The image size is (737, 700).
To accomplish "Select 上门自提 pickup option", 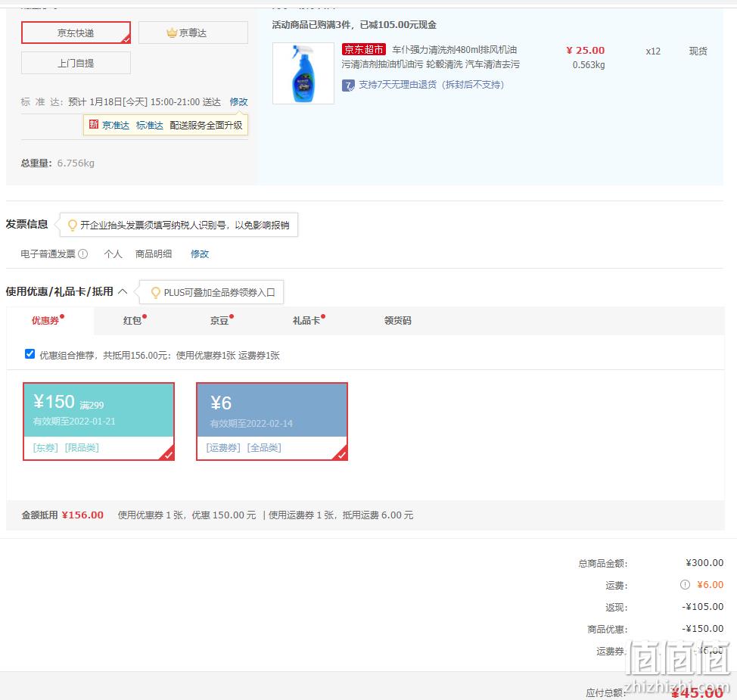I will (x=76, y=63).
